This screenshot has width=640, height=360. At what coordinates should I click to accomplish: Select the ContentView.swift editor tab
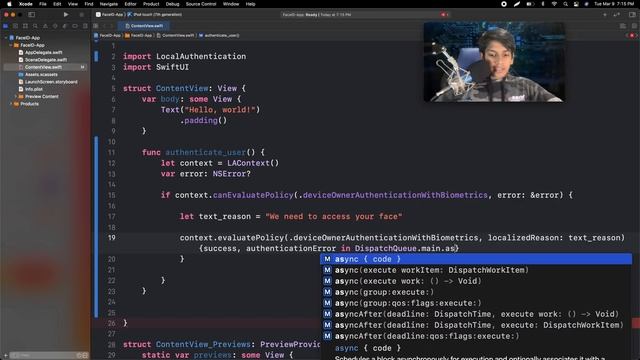click(144, 26)
